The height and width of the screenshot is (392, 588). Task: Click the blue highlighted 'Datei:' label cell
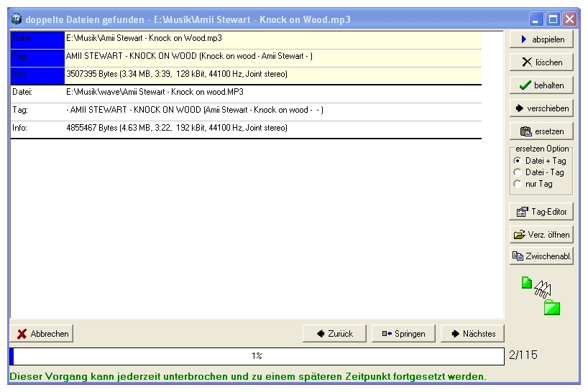[x=37, y=40]
